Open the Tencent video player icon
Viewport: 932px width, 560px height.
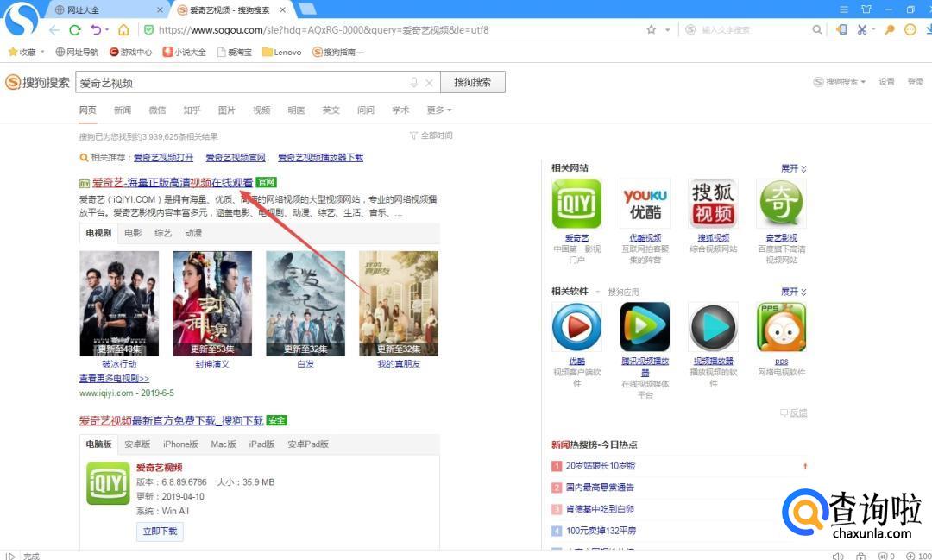[645, 327]
